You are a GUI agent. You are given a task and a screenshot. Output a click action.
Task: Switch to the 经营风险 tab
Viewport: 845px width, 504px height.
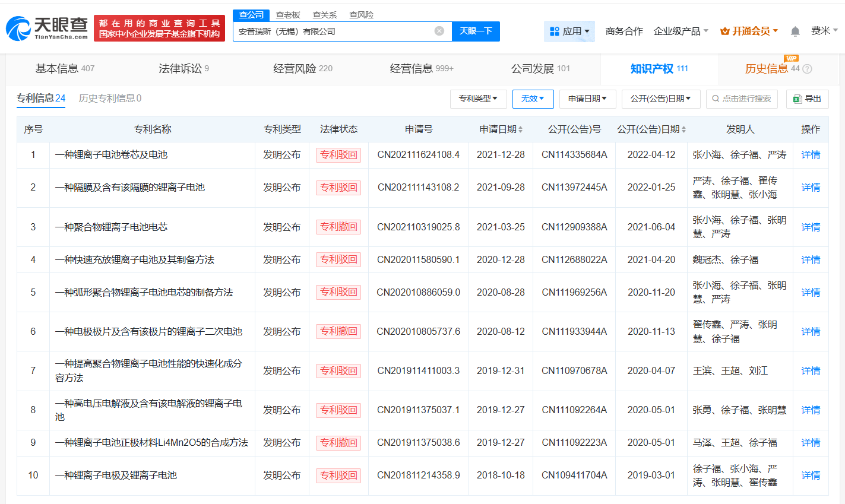[303, 69]
